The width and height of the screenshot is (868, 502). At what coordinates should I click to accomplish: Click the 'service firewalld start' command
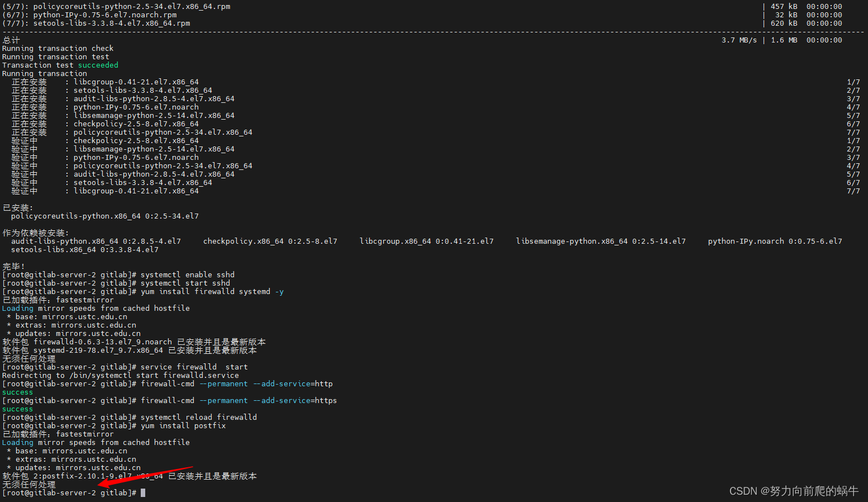(x=194, y=367)
